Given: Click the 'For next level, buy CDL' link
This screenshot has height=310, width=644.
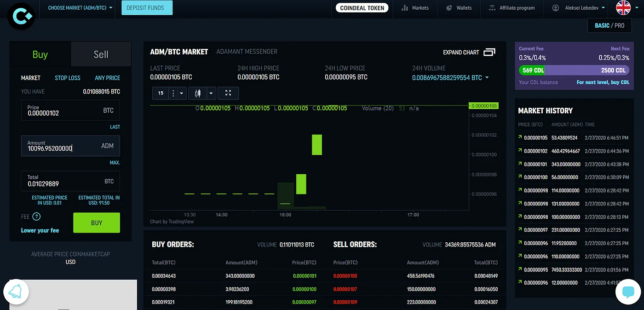Looking at the screenshot, I should [x=603, y=82].
